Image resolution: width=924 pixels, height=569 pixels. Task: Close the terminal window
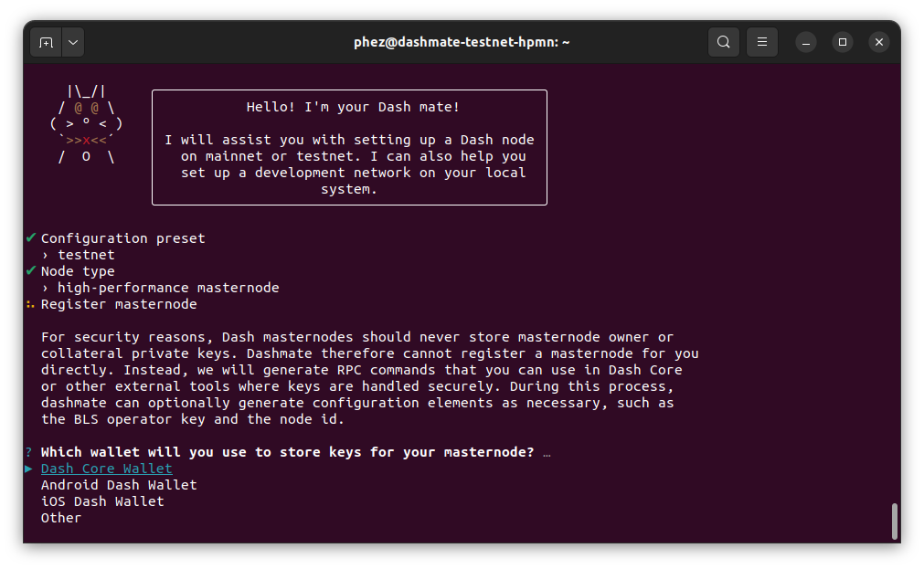point(878,42)
